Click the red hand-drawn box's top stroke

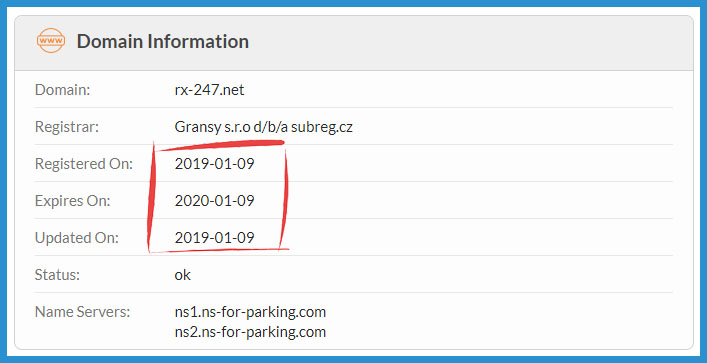221,145
